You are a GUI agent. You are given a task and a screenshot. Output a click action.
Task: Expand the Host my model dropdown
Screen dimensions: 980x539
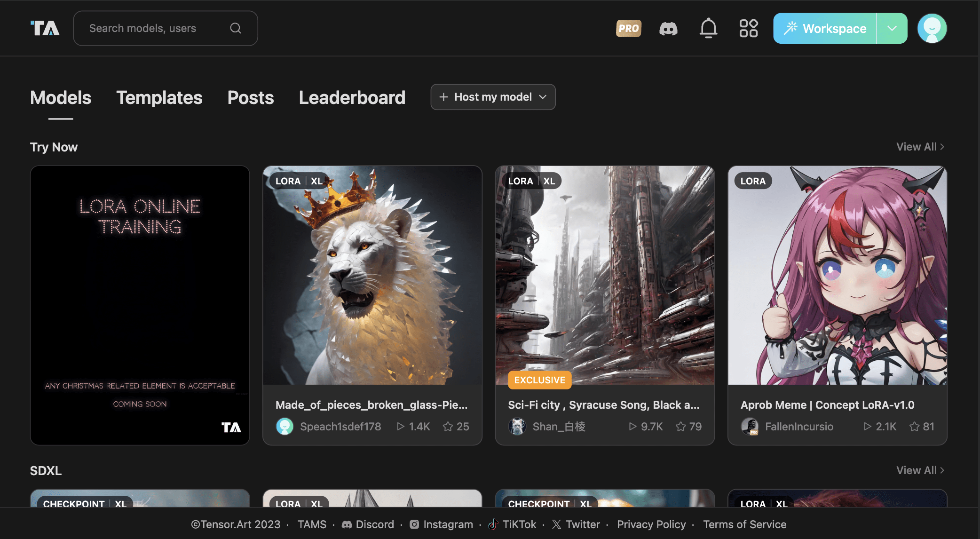544,96
